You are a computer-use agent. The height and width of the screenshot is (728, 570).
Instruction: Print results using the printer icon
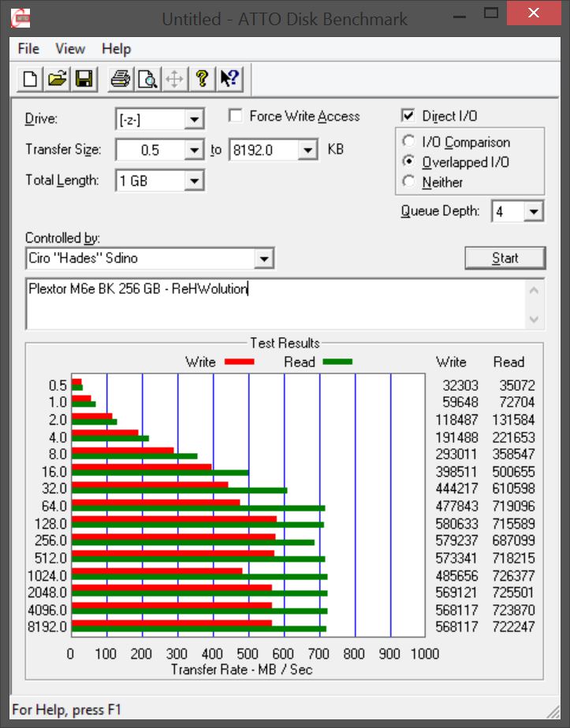[x=121, y=79]
